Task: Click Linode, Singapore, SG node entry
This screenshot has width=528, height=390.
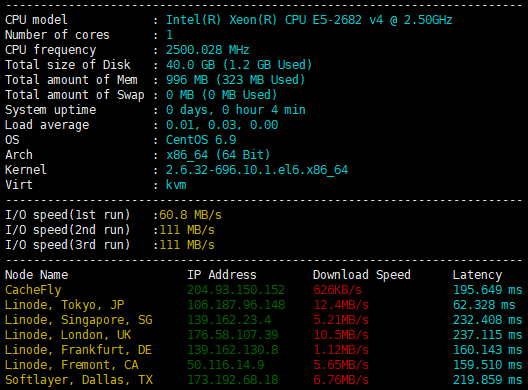Action: point(79,320)
